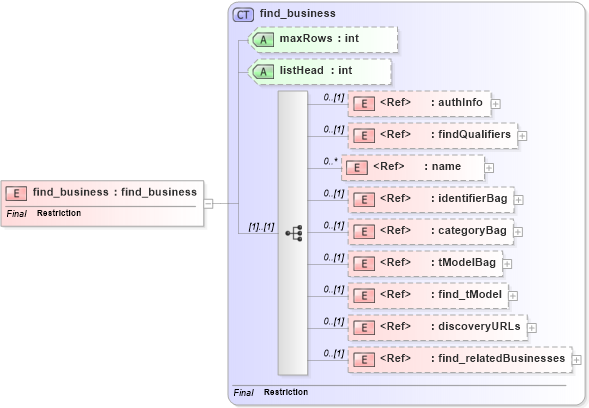The image size is (589, 408).
Task: Click the ': discoveryURLs' label
Action: click(x=476, y=326)
